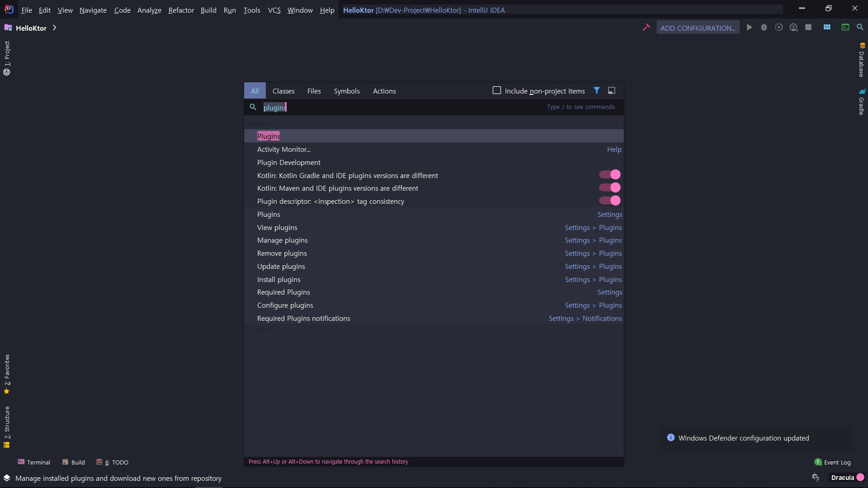Image resolution: width=868 pixels, height=488 pixels.
Task: Toggle Plugin descriptor inspection tag consistency switch
Action: [x=610, y=201]
